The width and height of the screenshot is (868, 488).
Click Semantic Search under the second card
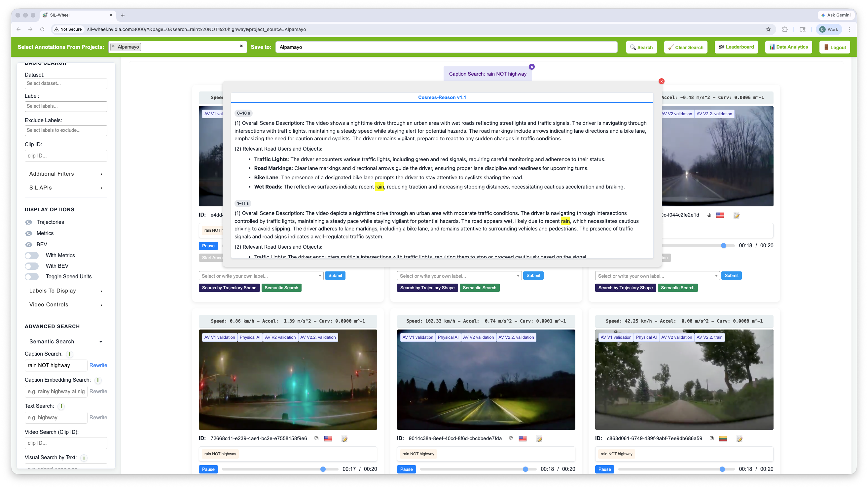[x=479, y=288]
